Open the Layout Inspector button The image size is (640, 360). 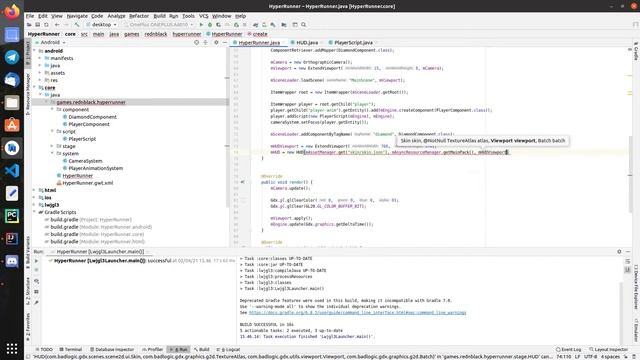click(x=608, y=349)
